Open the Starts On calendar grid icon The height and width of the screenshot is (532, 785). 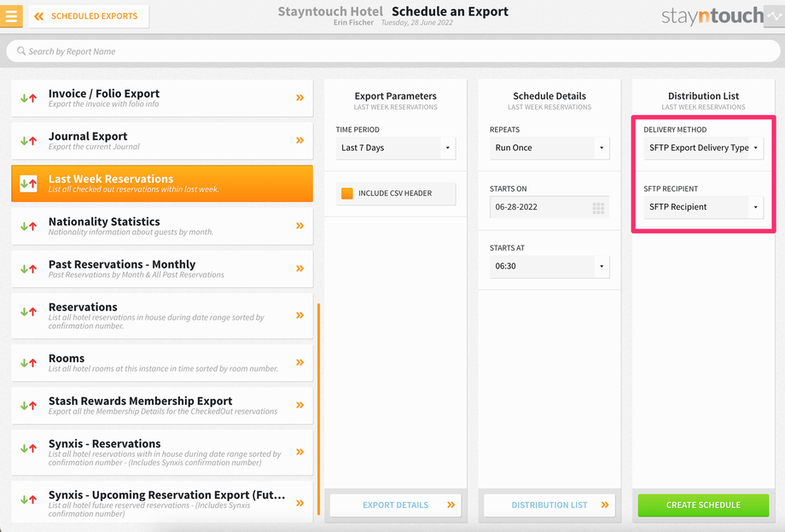click(x=598, y=208)
